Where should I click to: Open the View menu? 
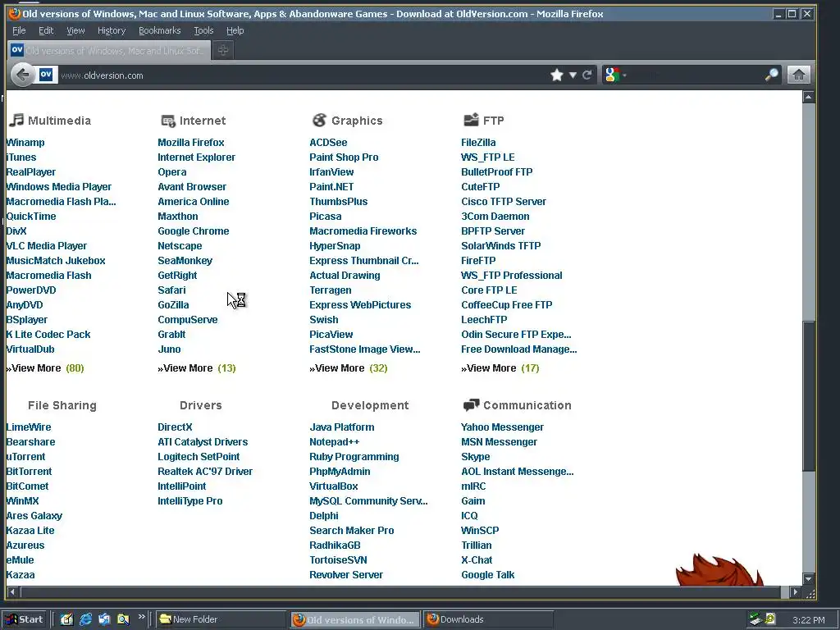(75, 30)
